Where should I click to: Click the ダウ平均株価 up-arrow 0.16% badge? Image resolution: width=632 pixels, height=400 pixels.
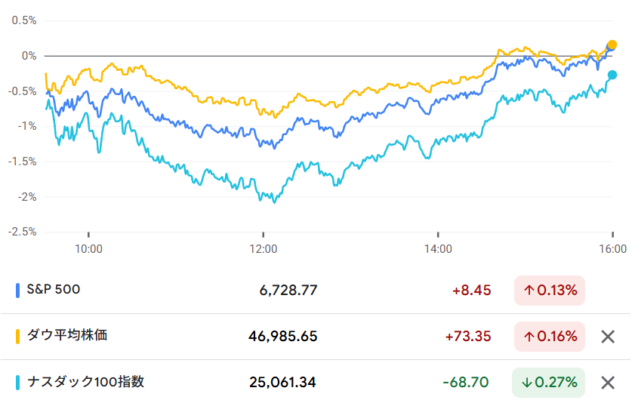click(549, 336)
